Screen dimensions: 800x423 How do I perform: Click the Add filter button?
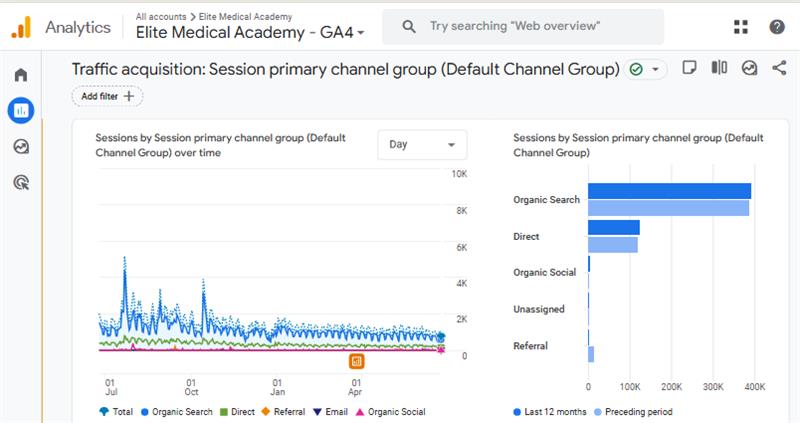(x=107, y=96)
